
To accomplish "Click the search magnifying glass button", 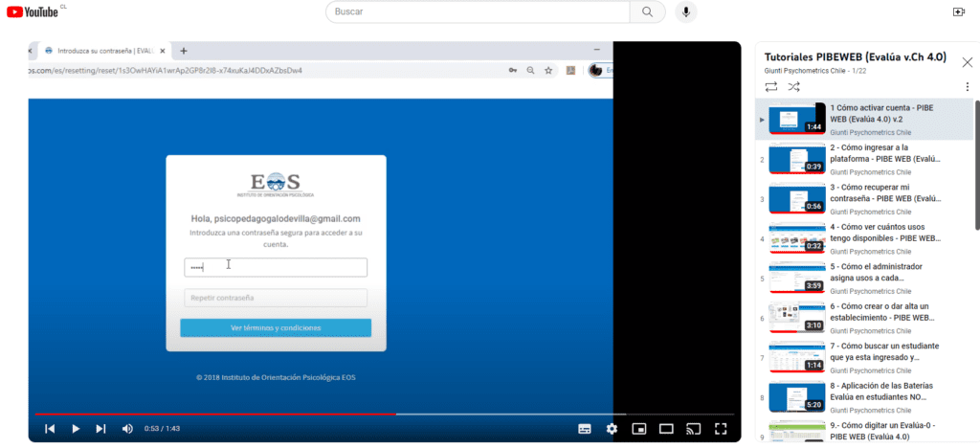I will [647, 11].
